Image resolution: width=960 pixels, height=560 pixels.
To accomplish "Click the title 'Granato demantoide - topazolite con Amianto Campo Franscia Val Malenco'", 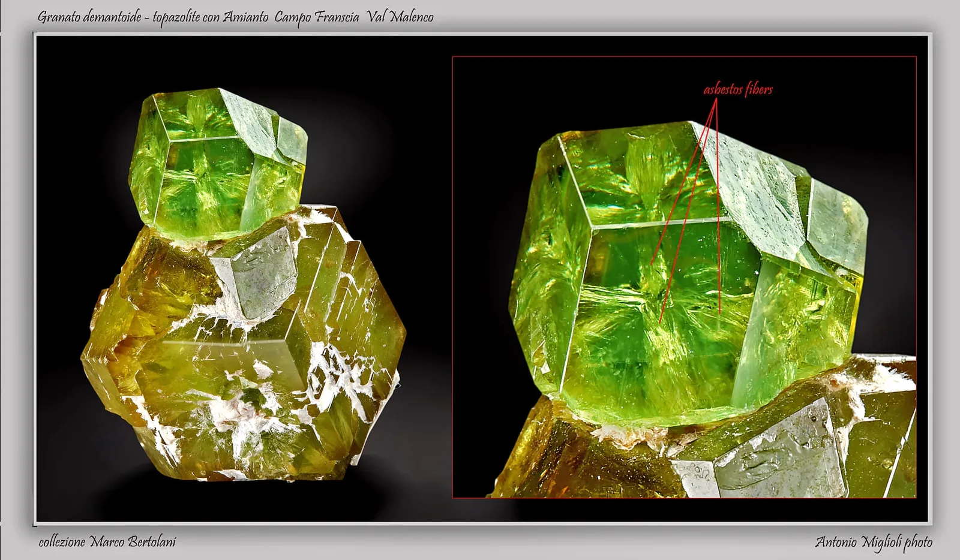I will pyautogui.click(x=235, y=17).
